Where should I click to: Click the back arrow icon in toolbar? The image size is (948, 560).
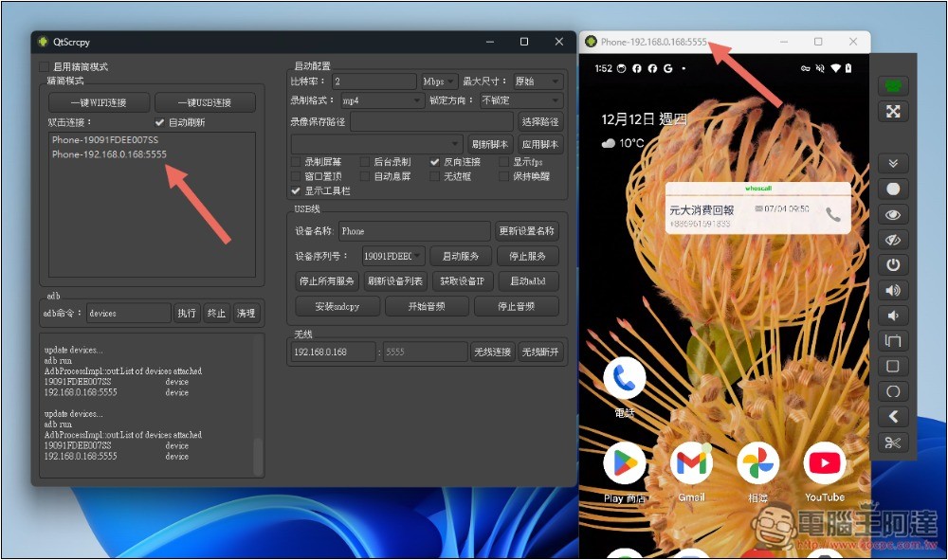click(893, 416)
